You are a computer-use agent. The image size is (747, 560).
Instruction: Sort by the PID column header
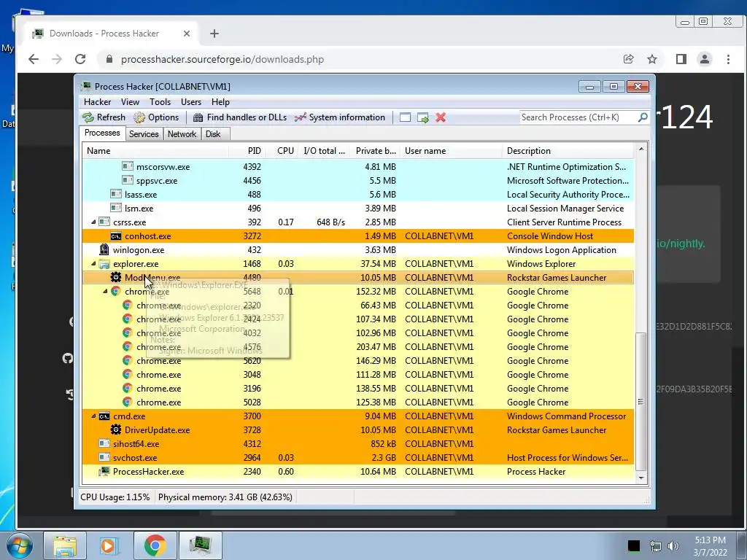click(247, 151)
